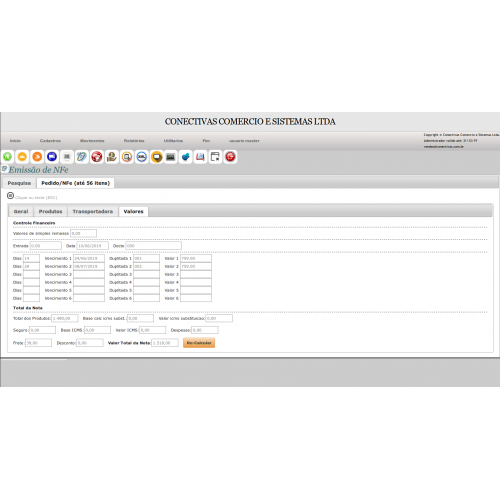
Task: Click the orange Re-Calcular button
Action: [x=199, y=343]
